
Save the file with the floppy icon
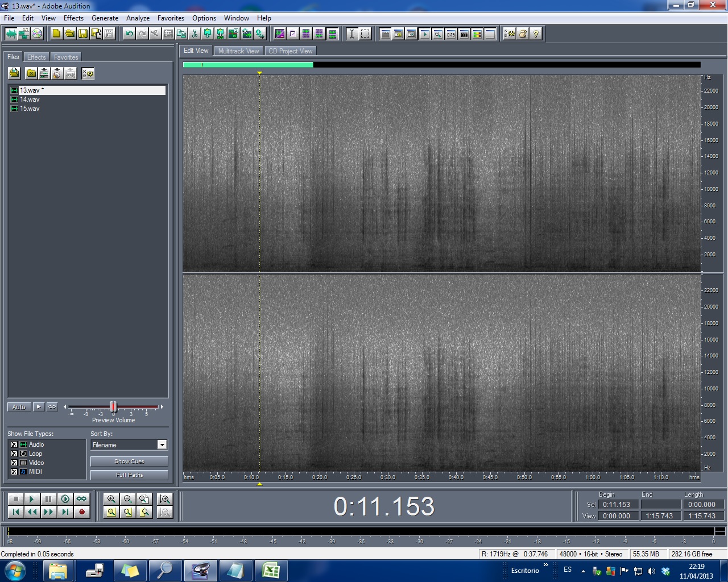(x=82, y=34)
